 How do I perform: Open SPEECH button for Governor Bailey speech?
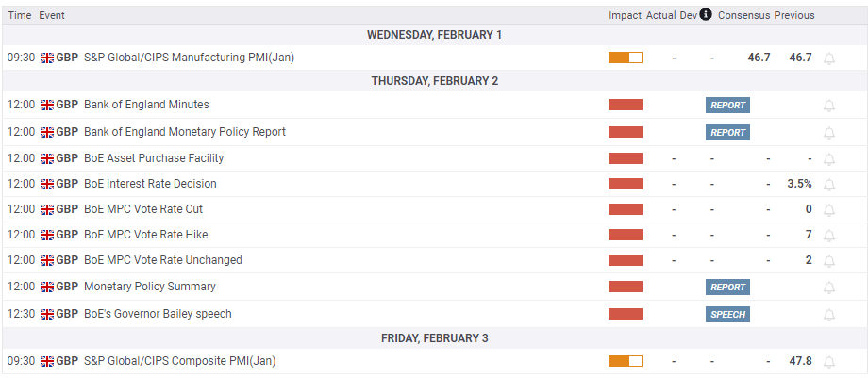[727, 315]
